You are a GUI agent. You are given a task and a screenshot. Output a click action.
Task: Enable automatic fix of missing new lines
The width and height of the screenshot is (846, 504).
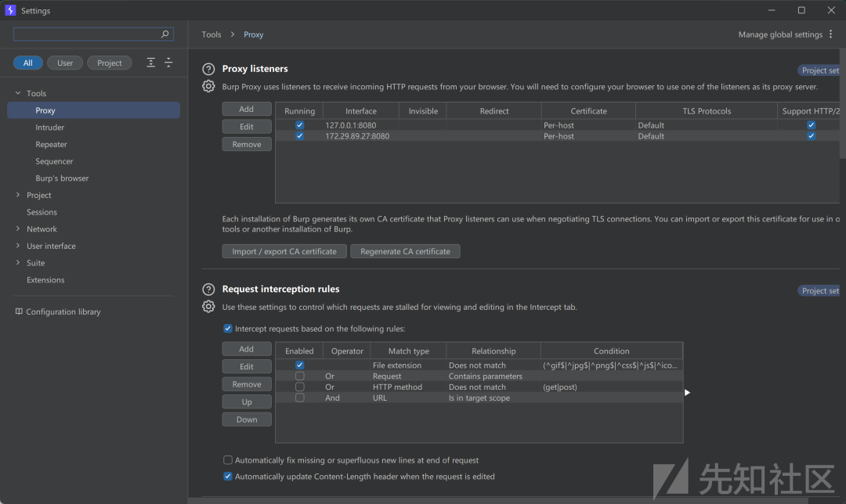[x=228, y=460]
